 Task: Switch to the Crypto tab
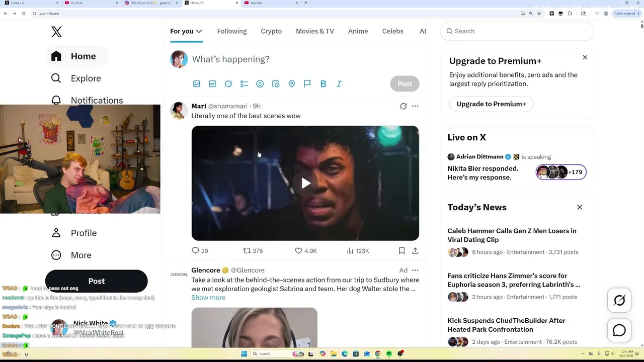coord(271,31)
